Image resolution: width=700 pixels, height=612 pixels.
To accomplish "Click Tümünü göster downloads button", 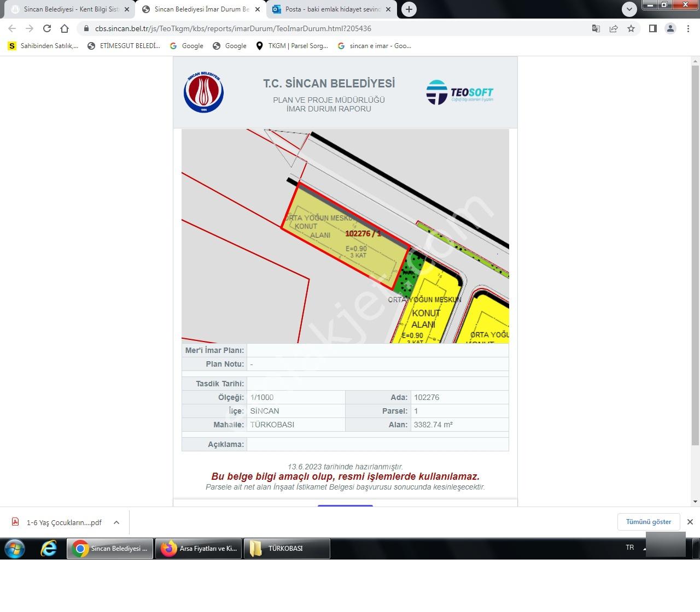I will pos(649,522).
